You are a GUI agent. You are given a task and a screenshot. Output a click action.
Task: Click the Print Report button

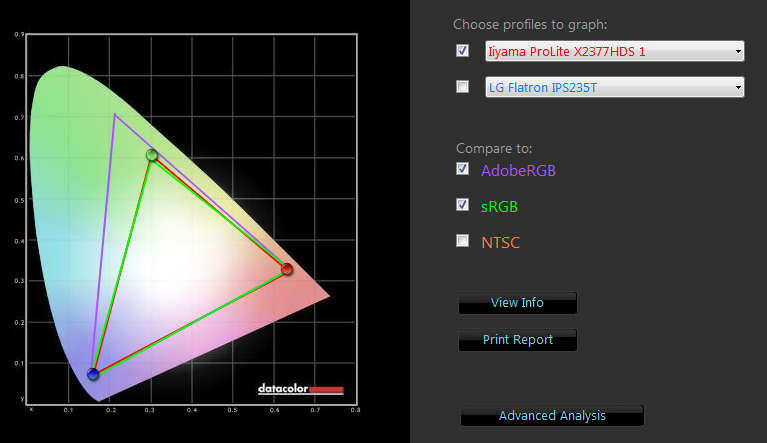pos(517,340)
